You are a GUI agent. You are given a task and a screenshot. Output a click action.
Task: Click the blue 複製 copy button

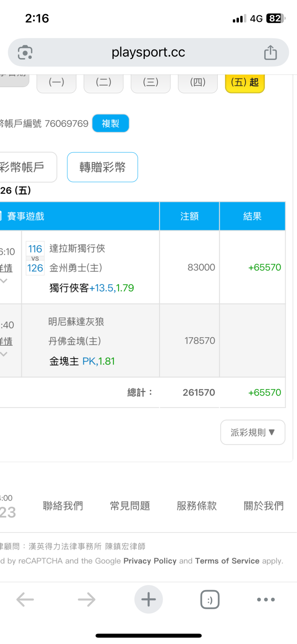click(x=111, y=123)
